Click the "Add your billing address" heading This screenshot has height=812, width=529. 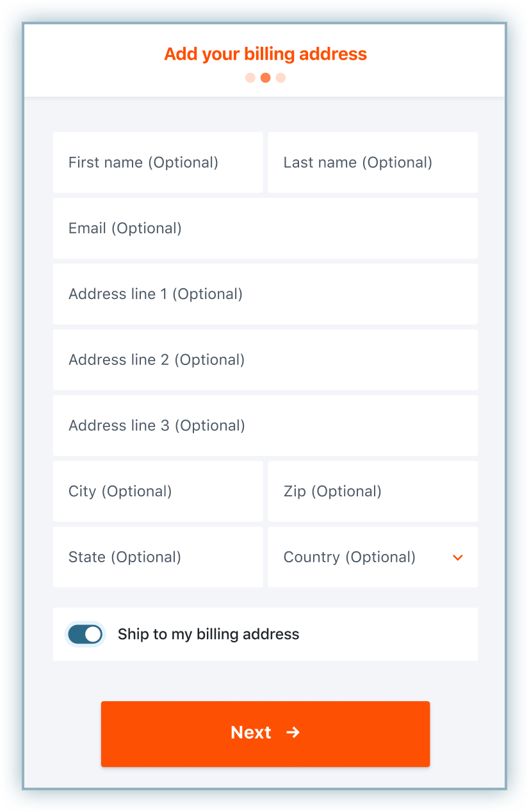(265, 54)
